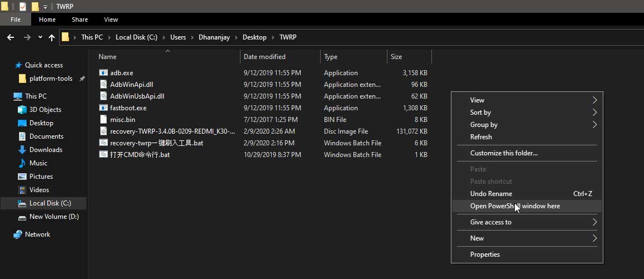Click the Documents sidebar icon
The height and width of the screenshot is (279, 644).
click(22, 136)
